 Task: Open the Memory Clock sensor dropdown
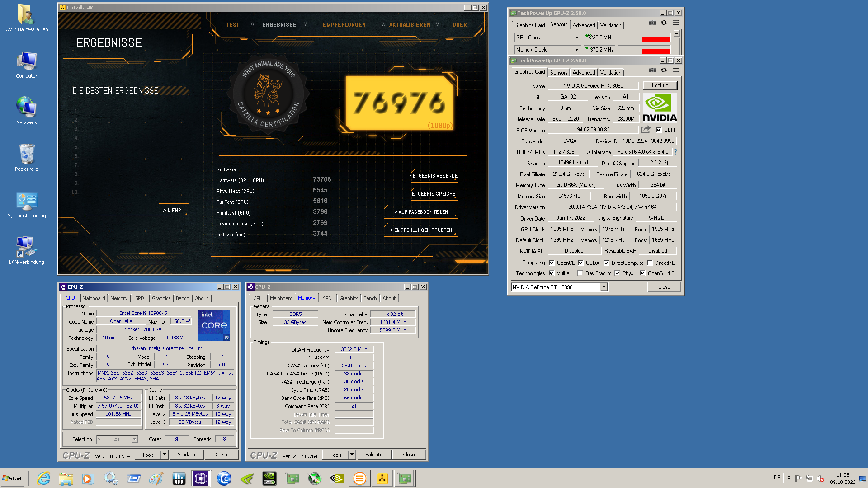click(x=576, y=50)
